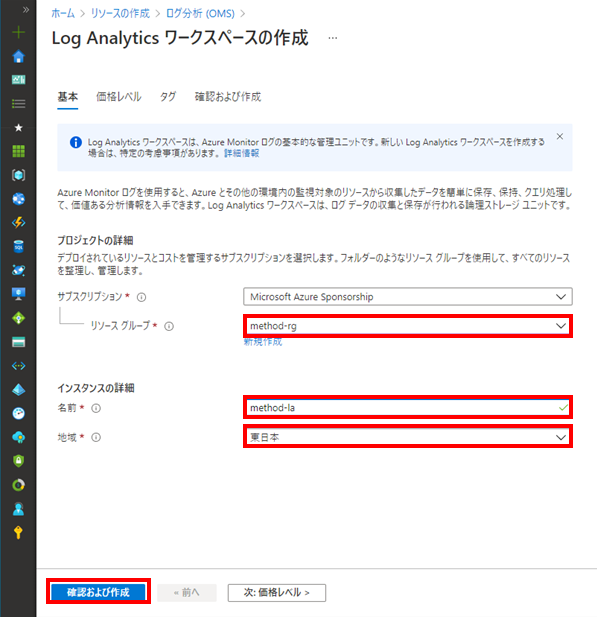This screenshot has height=617, width=597.
Task: Open SQL databases icon in sidebar
Action: click(18, 246)
